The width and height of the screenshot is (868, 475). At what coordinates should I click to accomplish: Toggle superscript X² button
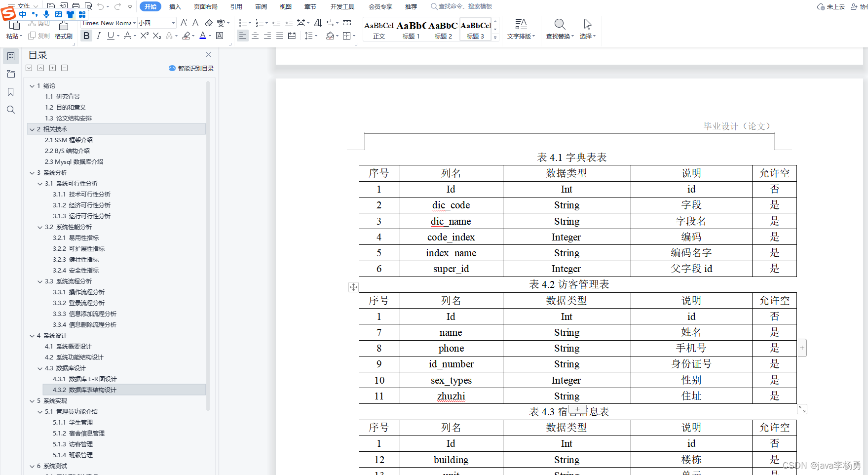(144, 36)
